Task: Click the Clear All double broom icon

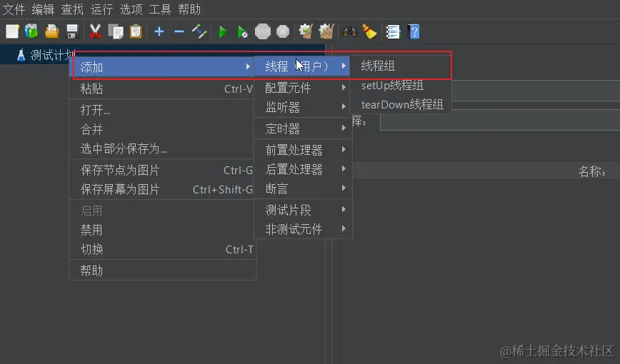Action: coord(326,31)
